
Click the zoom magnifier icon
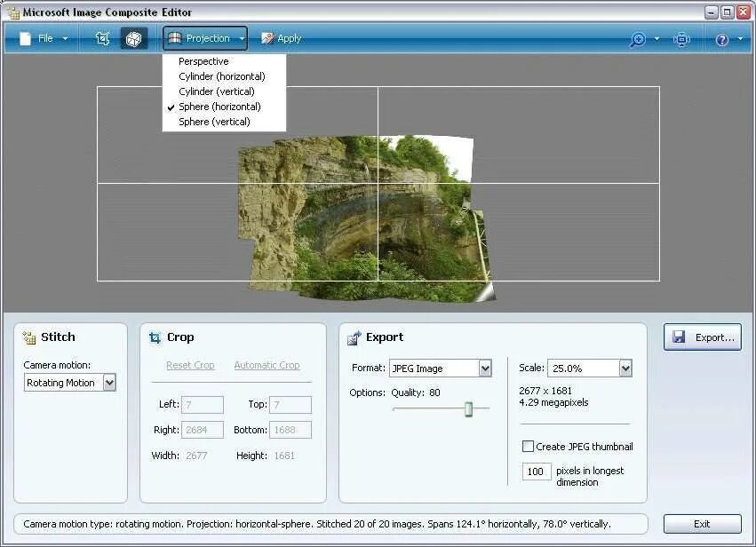point(637,39)
